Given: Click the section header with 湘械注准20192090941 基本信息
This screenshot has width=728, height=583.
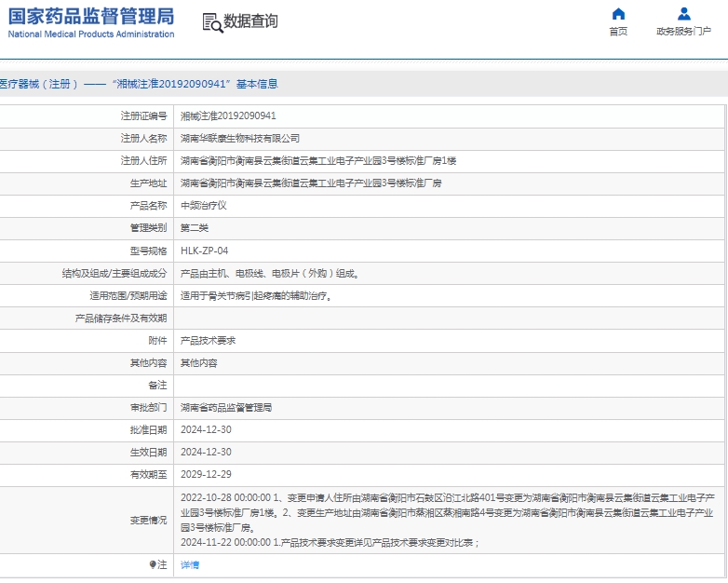Looking at the screenshot, I should click(139, 84).
